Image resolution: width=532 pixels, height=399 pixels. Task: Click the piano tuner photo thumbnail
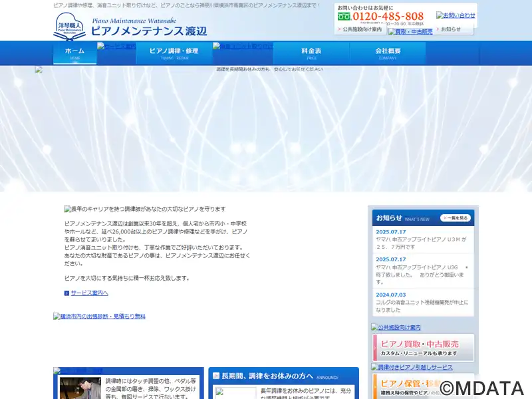(80, 388)
